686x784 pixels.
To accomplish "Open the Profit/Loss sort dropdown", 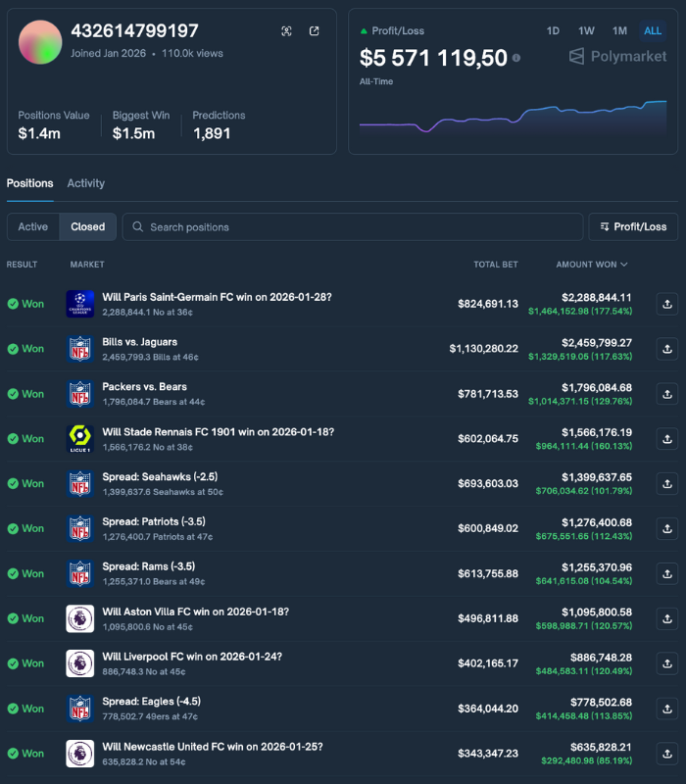I will coord(633,227).
